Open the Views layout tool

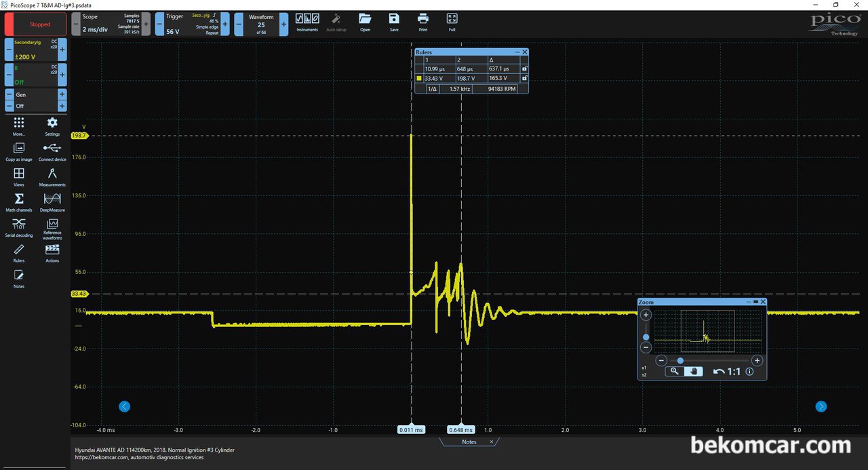(x=19, y=177)
